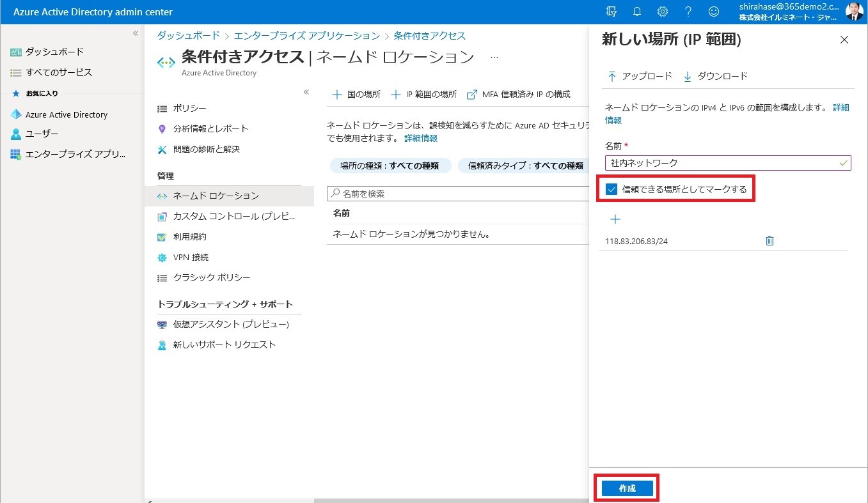Select ネームド ロケーション menu item
This screenshot has width=868, height=503.
tap(229, 196)
